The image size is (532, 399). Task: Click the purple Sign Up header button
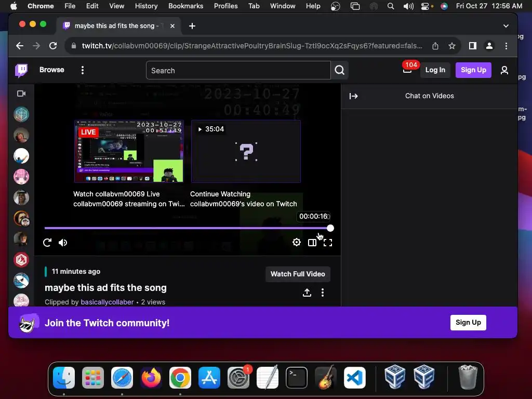[473, 70]
